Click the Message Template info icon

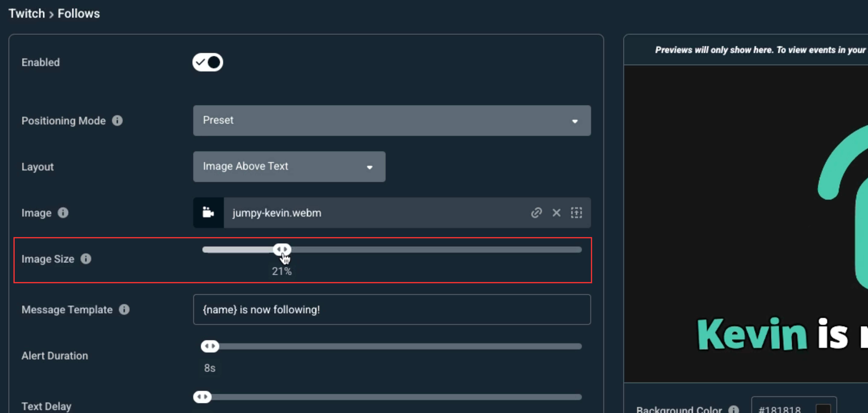pos(124,309)
